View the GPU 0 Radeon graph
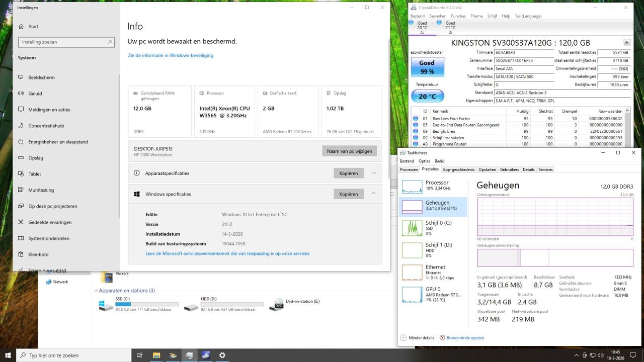 click(433, 294)
